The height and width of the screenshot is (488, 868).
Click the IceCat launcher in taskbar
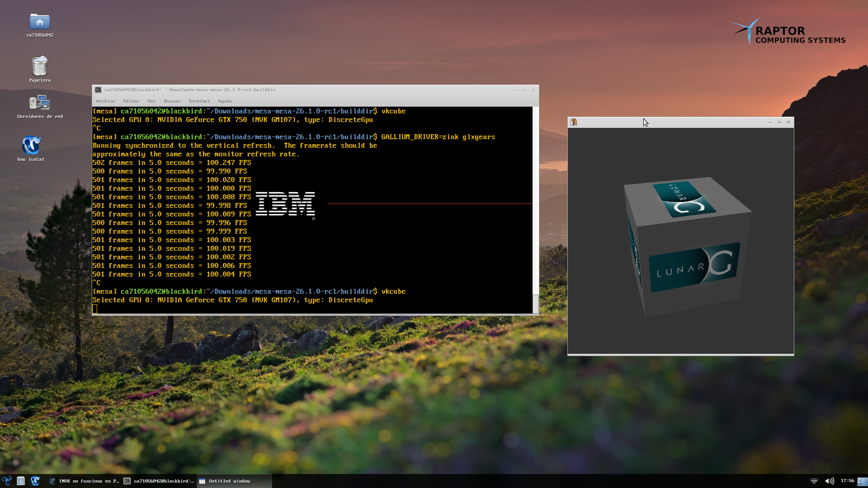[x=35, y=481]
